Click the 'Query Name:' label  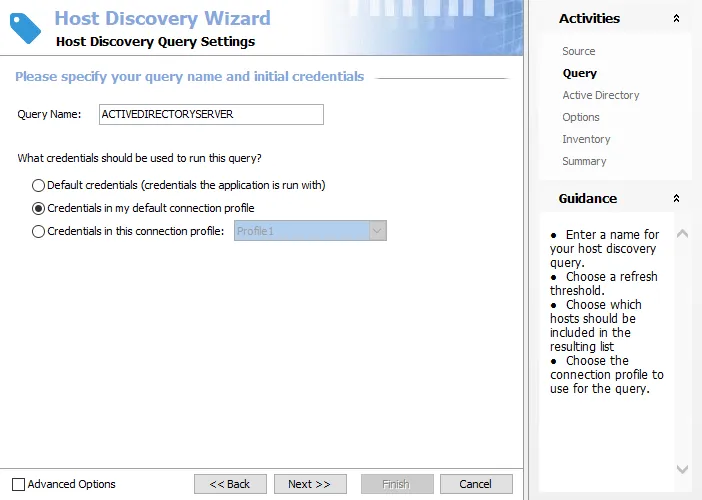pyautogui.click(x=49, y=114)
